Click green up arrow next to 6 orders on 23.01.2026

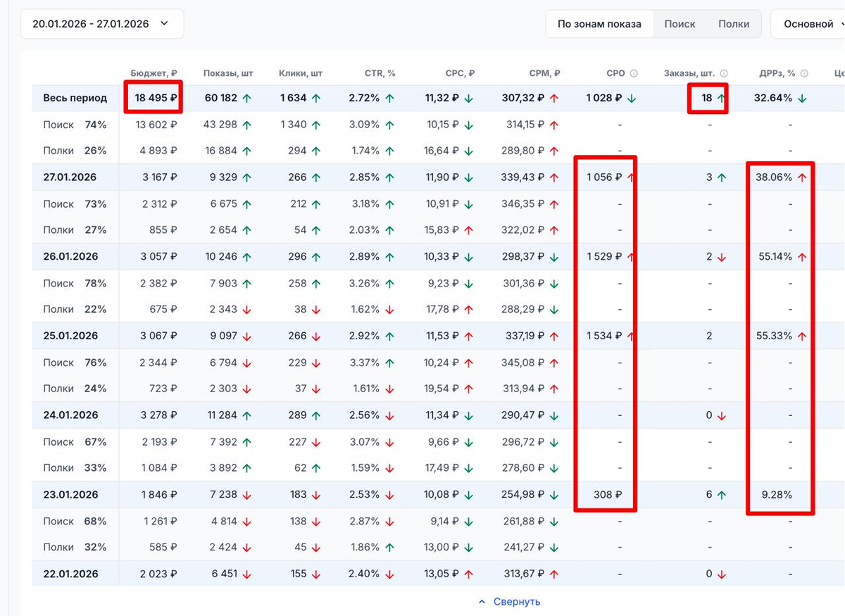pos(721,495)
